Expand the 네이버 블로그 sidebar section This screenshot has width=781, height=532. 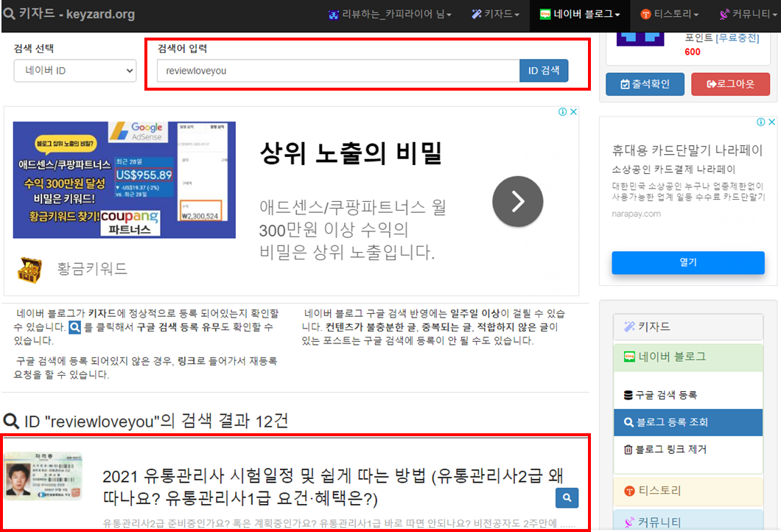pyautogui.click(x=688, y=357)
